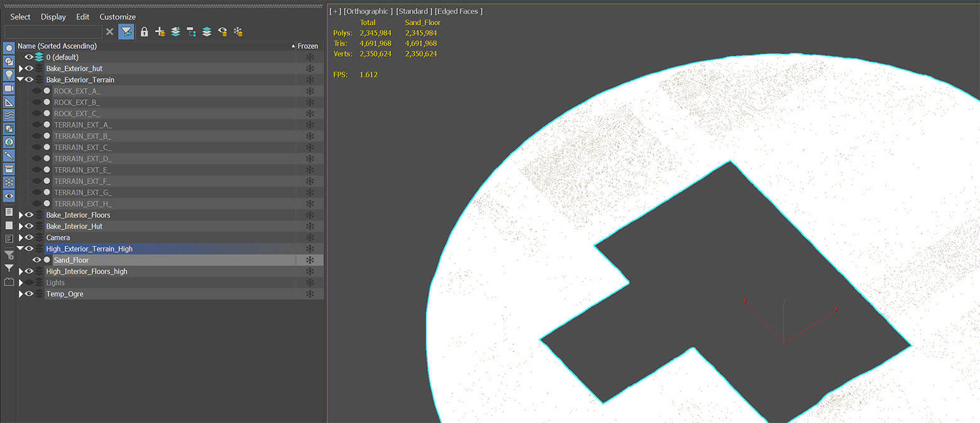
Task: Click the freeze-all-layers snowflake toolbar icon
Action: tap(238, 31)
